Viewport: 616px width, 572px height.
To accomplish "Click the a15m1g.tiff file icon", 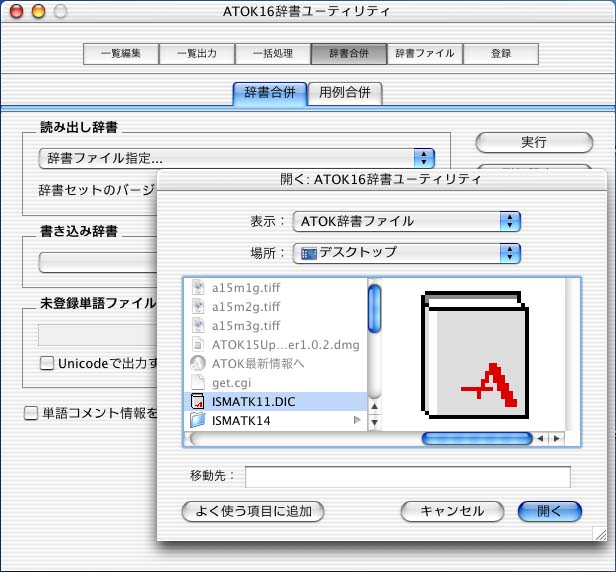I will pyautogui.click(x=198, y=287).
